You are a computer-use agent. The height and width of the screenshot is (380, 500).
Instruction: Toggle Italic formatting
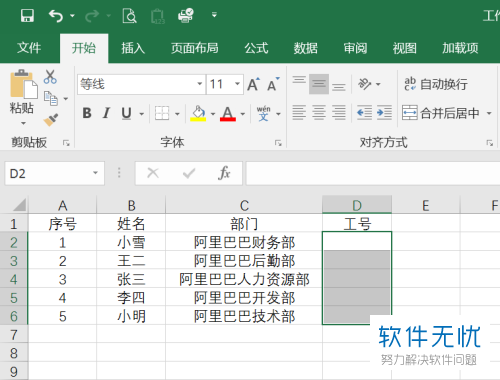pos(106,113)
